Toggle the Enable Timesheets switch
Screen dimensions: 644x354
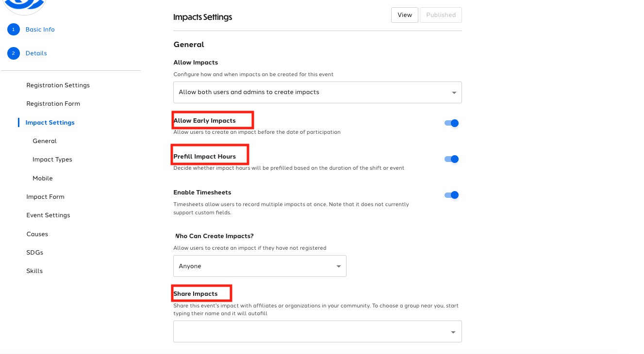(451, 195)
